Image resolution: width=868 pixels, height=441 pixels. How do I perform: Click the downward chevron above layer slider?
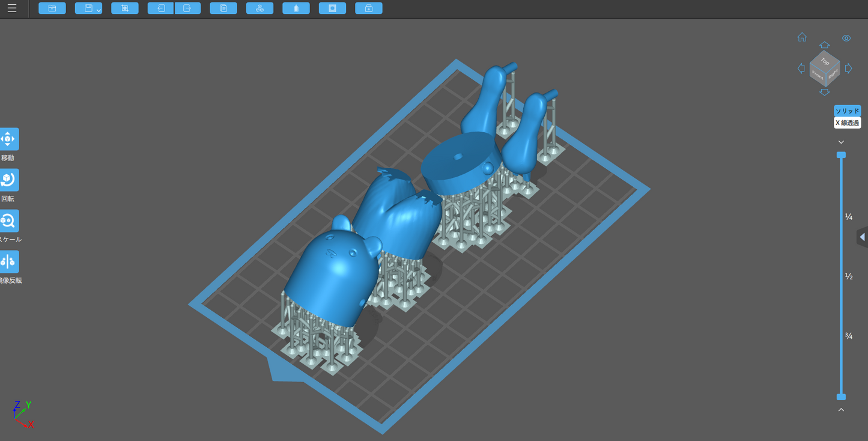(841, 142)
